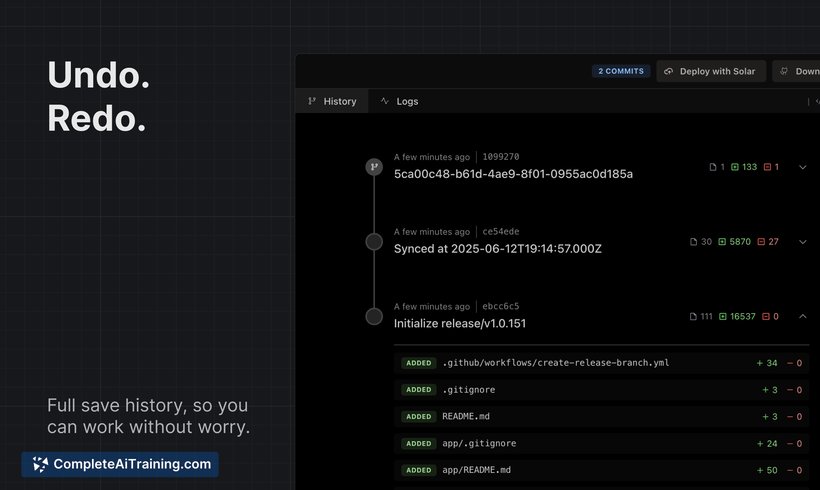
Task: Click deletions icon showing 27
Action: [761, 242]
